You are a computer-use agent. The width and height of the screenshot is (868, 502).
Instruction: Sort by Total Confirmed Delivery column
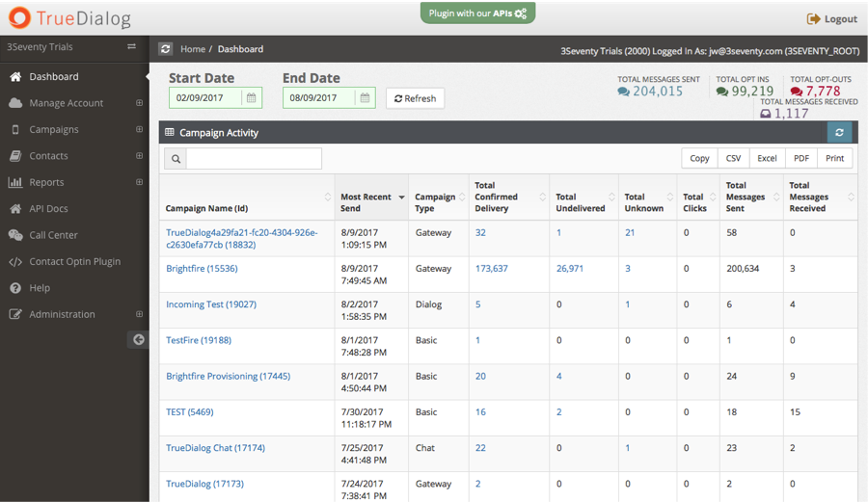[x=509, y=198]
